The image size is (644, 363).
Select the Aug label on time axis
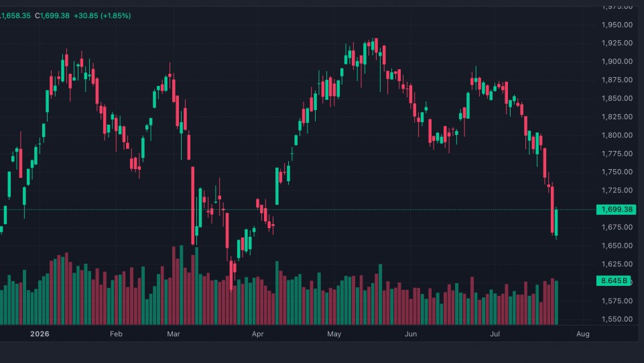tap(583, 333)
